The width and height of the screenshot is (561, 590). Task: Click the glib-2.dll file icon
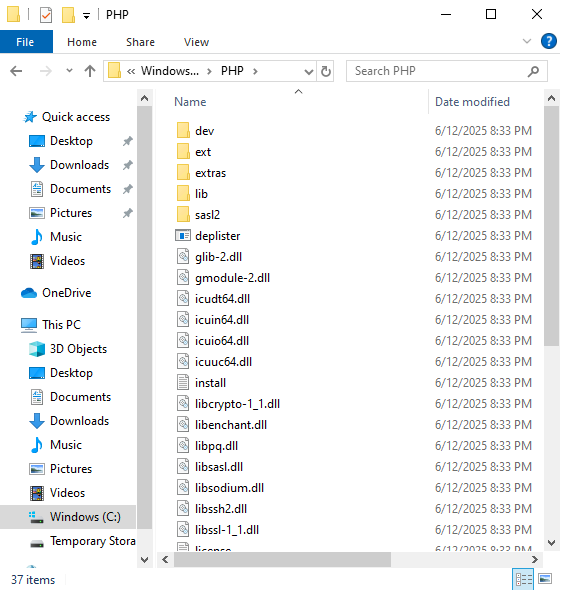pyautogui.click(x=183, y=257)
